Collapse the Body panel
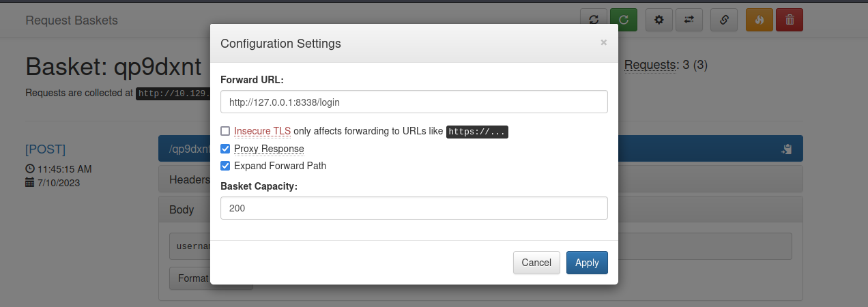Screen dimensions: 868x307 tap(182, 210)
